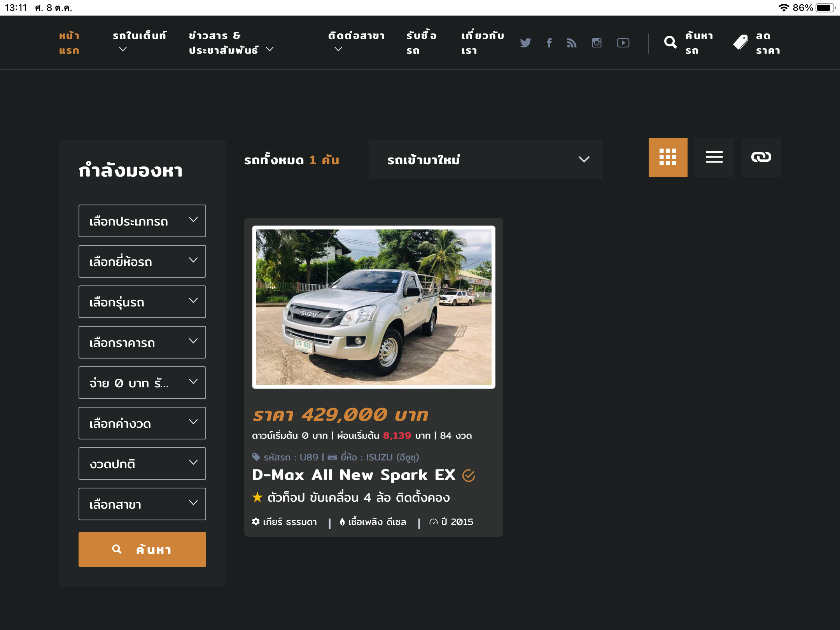Go to หน้าแรก home menu
The height and width of the screenshot is (630, 840).
point(69,43)
